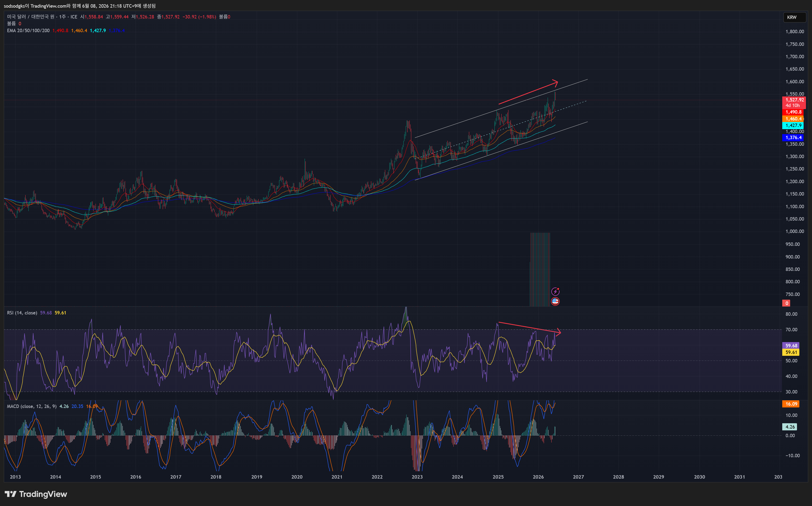Click the 4.26 MACD histogram axis tag
This screenshot has height=506, width=812.
pos(790,427)
